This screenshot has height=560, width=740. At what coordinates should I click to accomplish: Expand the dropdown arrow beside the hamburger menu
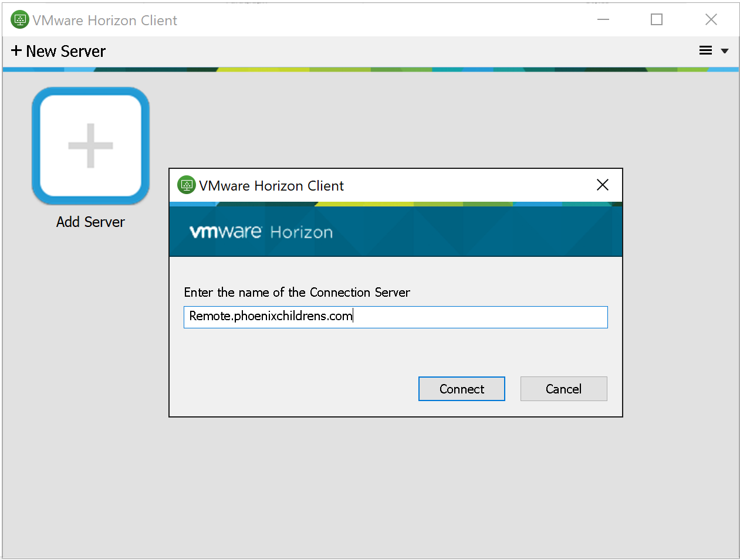click(x=725, y=51)
